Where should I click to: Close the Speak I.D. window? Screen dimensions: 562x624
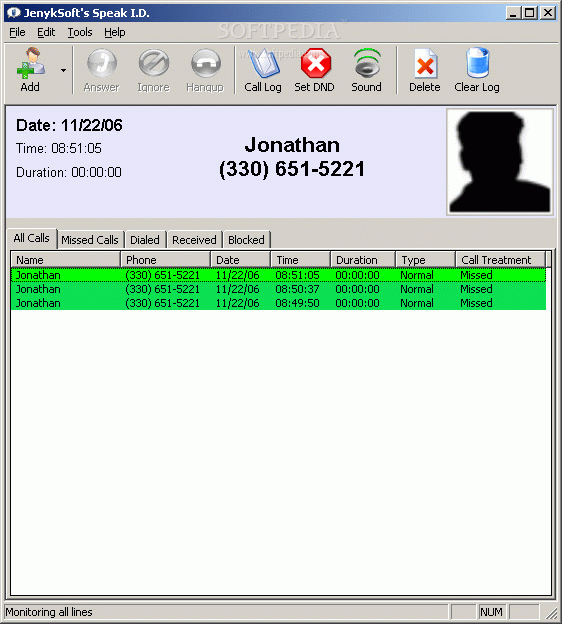(x=548, y=13)
